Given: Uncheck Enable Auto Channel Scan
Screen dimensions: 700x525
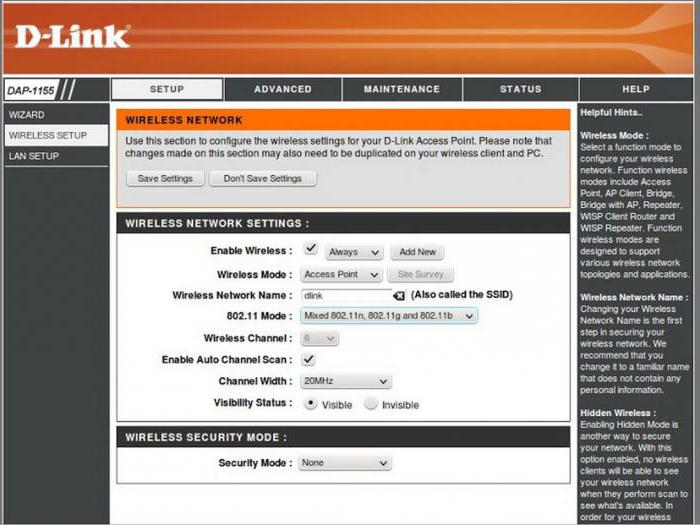Looking at the screenshot, I should point(308,359).
